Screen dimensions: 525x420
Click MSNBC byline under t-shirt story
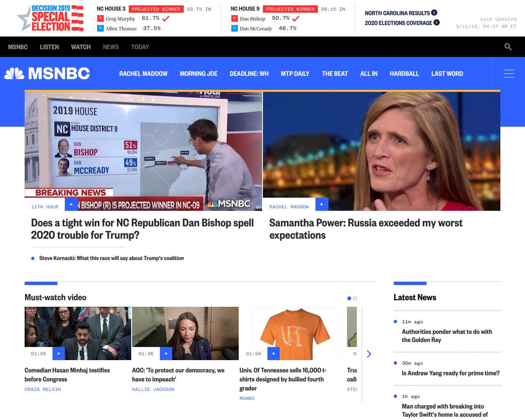point(247,398)
